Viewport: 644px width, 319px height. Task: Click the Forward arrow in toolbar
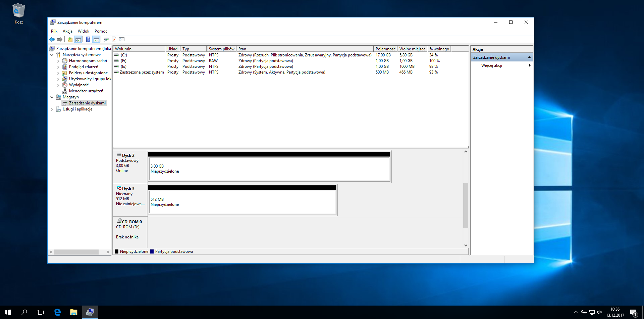click(x=60, y=40)
